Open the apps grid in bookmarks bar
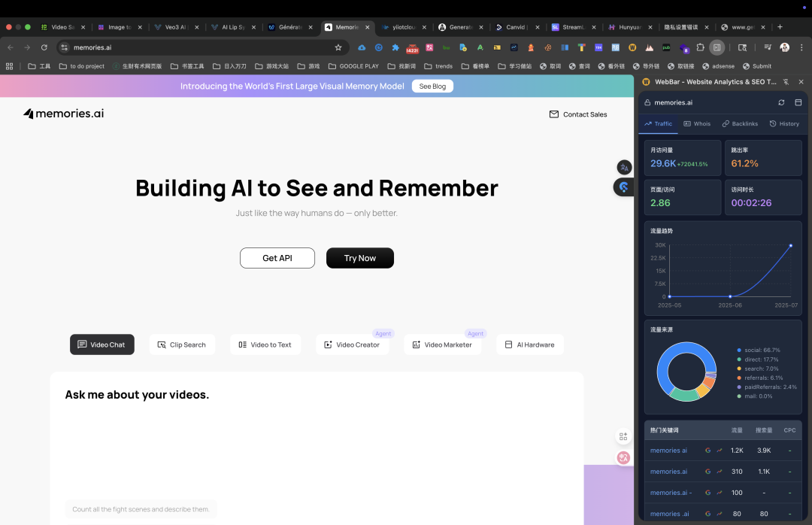 coord(9,66)
